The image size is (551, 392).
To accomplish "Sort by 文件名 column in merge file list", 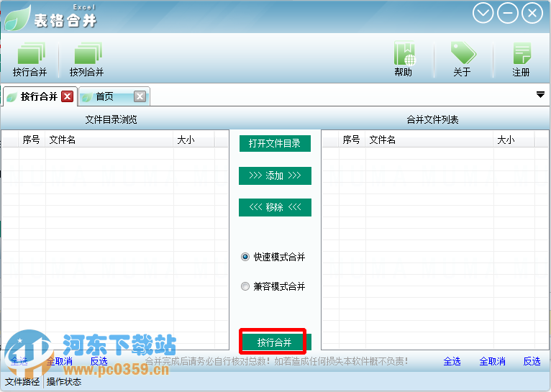I will 429,140.
